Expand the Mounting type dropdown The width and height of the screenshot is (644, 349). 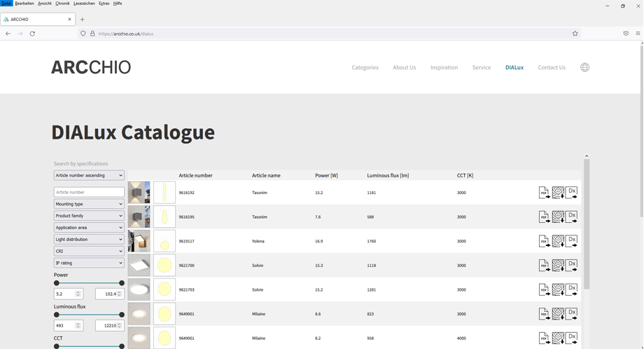(x=89, y=204)
